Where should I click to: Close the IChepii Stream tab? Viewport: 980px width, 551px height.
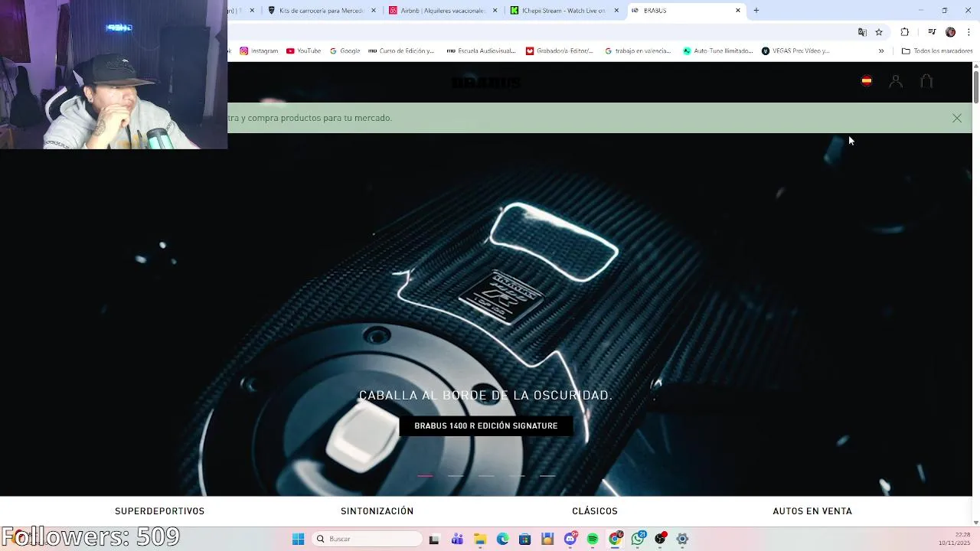click(616, 11)
